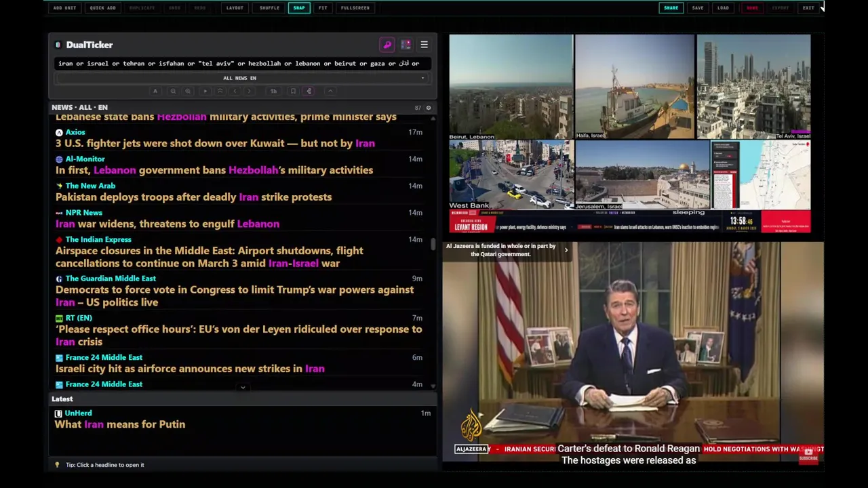This screenshot has width=868, height=488.
Task: Collapse ticker controls with the up caret
Action: click(330, 91)
